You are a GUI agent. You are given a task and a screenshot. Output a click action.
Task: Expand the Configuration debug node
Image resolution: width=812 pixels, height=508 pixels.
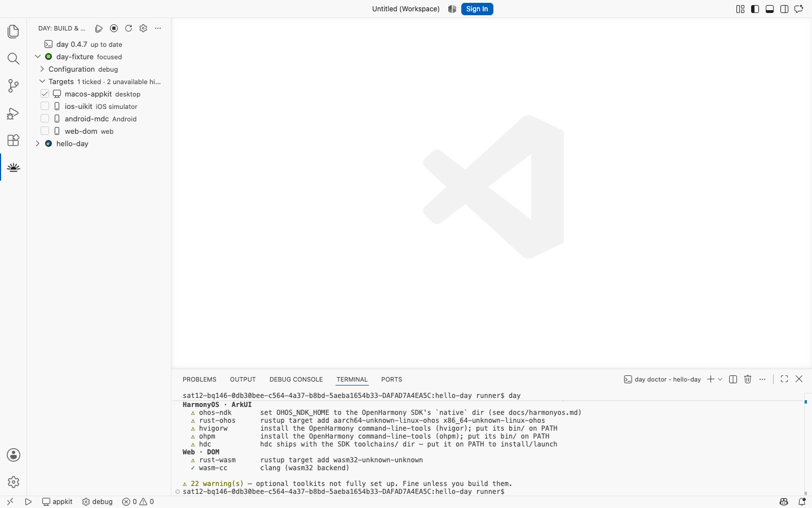(x=42, y=69)
